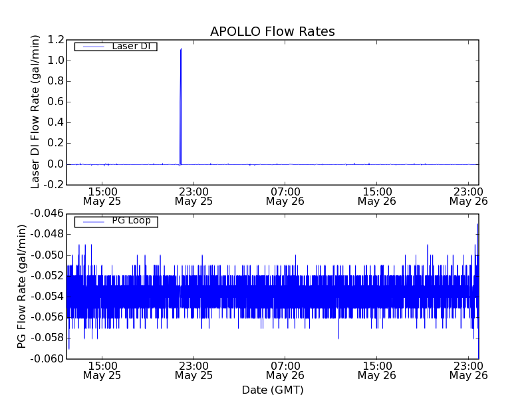Click the peak of the Laser DI spike
The width and height of the screenshot is (532, 399).
coord(181,49)
